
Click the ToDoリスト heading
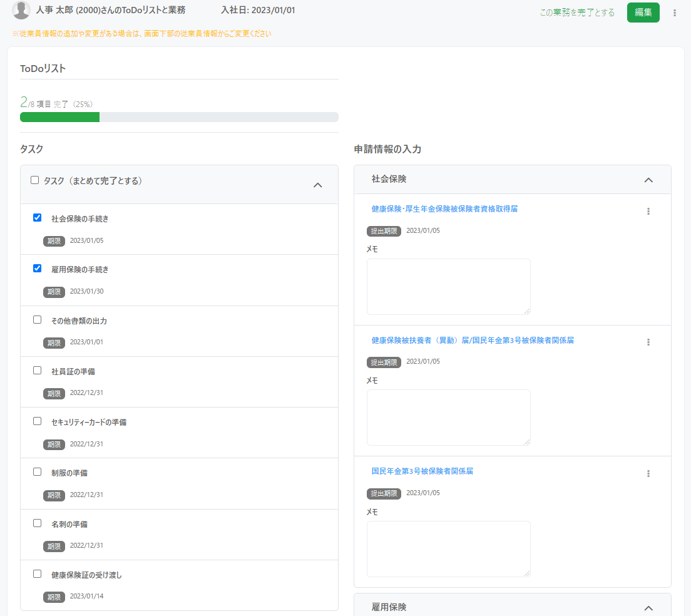pyautogui.click(x=43, y=68)
